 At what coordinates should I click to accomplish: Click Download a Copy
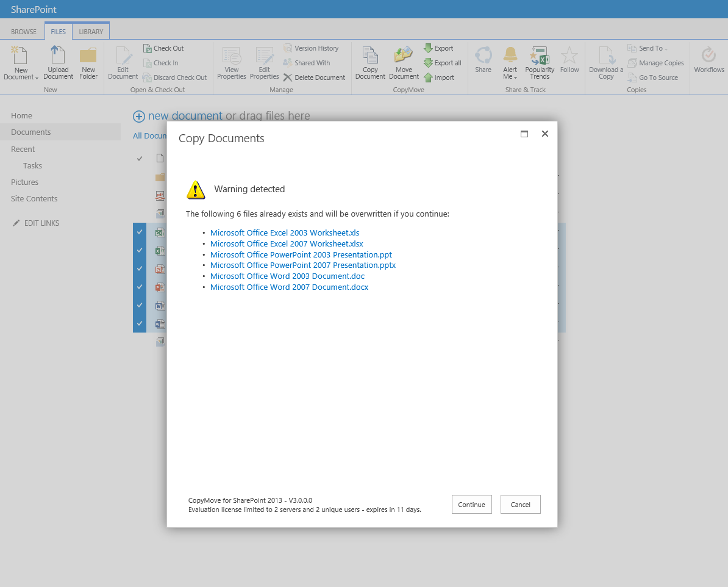click(606, 63)
